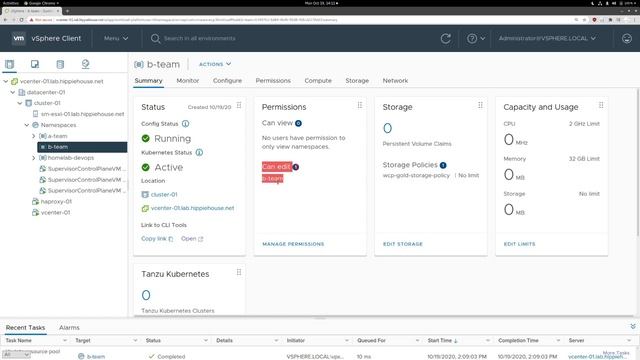Switch to the Summary tab

click(149, 81)
